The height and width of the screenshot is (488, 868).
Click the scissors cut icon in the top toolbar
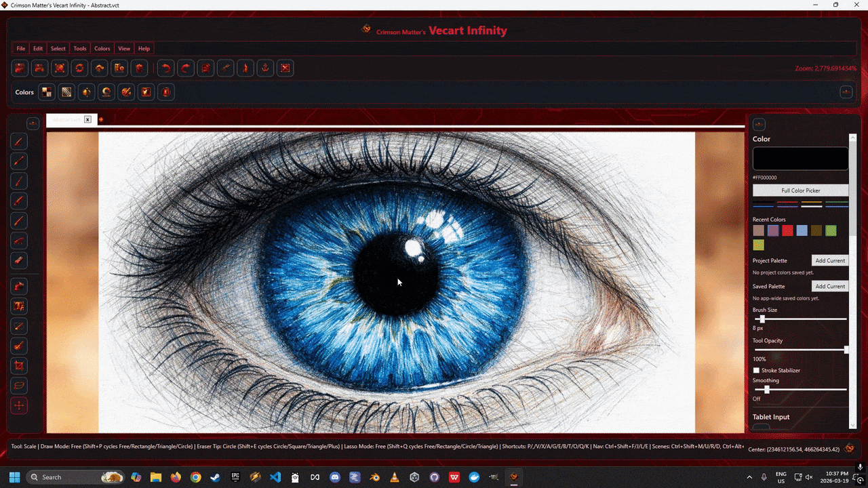point(225,68)
